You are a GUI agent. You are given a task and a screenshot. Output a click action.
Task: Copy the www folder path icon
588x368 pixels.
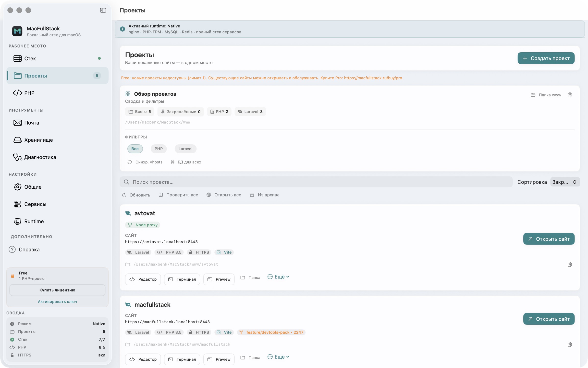pyautogui.click(x=570, y=95)
